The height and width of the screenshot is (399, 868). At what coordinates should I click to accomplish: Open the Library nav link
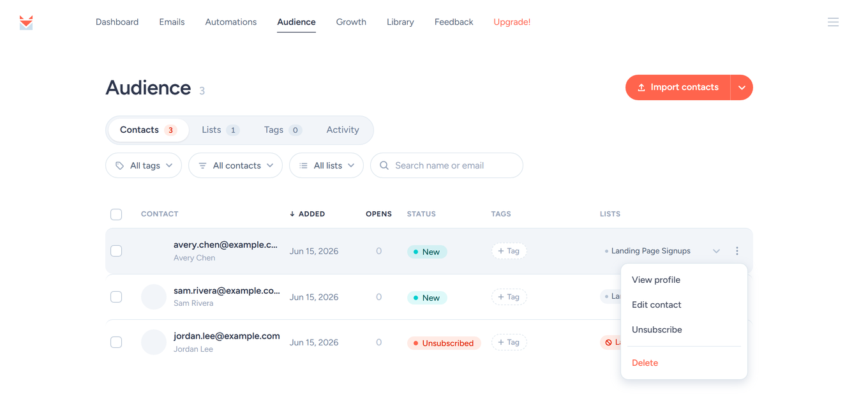click(400, 22)
